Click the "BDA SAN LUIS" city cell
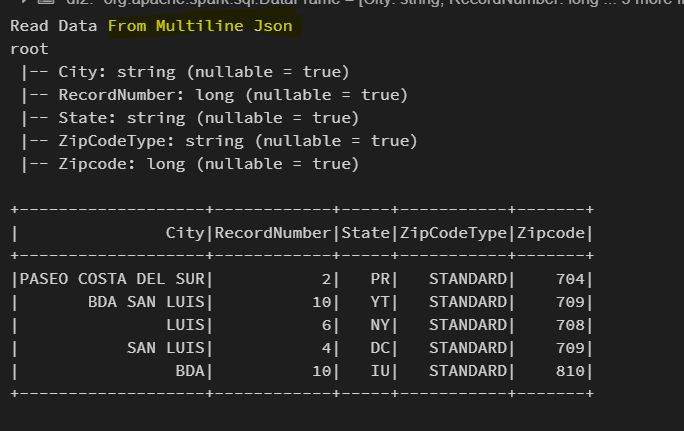Screen dimensions: 684x431 click(146, 302)
